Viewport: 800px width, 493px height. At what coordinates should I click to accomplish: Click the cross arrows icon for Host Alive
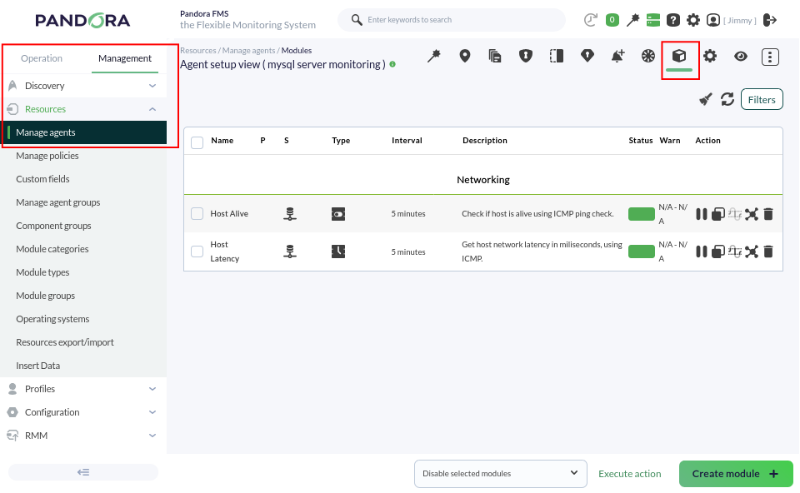pos(751,214)
